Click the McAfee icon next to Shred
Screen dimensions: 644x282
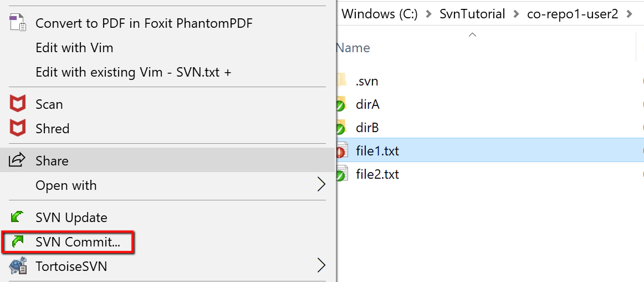pyautogui.click(x=18, y=128)
